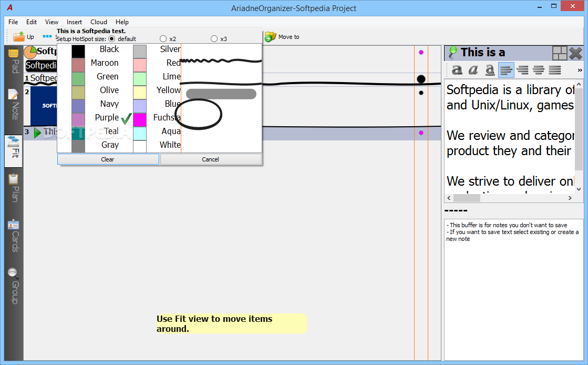Click the note vertical scrollbar down arrow
This screenshot has height=365, width=588.
click(x=579, y=189)
